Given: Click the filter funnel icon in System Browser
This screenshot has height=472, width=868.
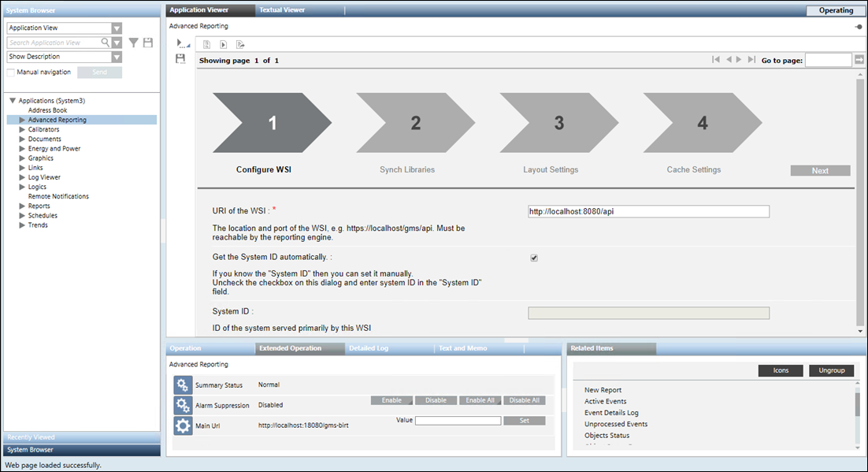Looking at the screenshot, I should pyautogui.click(x=134, y=43).
